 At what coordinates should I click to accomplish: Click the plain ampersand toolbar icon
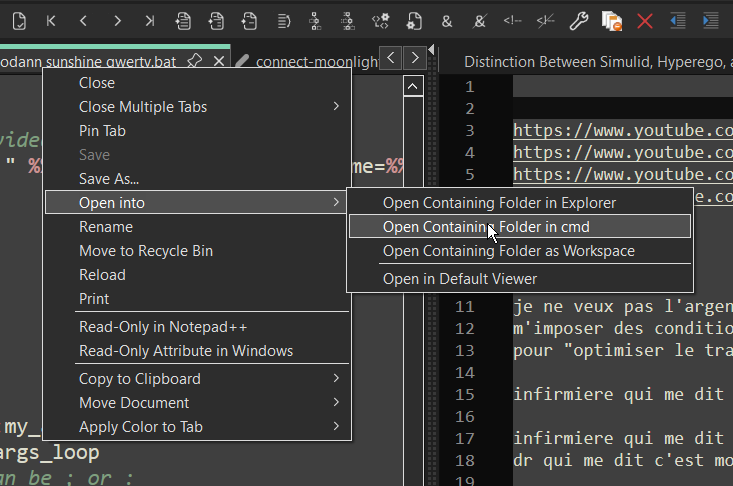pyautogui.click(x=446, y=20)
